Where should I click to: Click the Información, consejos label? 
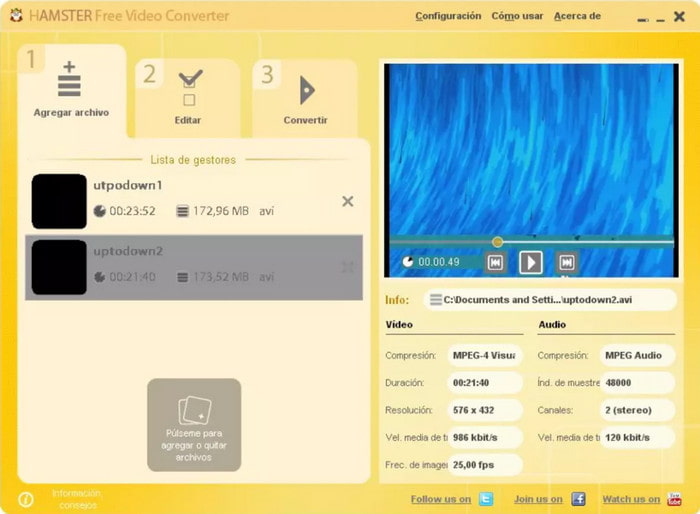click(77, 499)
